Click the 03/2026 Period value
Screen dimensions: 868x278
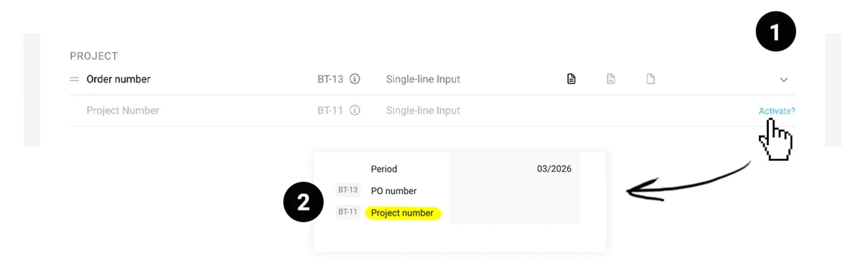pos(554,168)
